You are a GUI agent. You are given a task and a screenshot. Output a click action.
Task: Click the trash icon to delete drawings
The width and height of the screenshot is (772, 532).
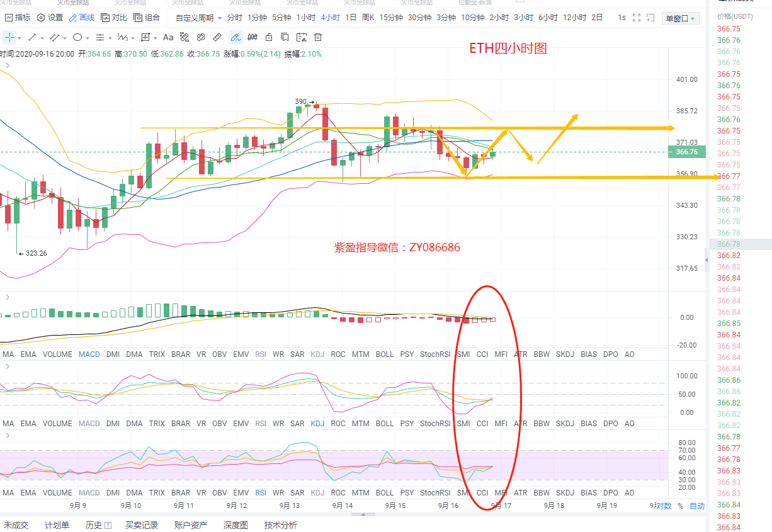tap(318, 37)
